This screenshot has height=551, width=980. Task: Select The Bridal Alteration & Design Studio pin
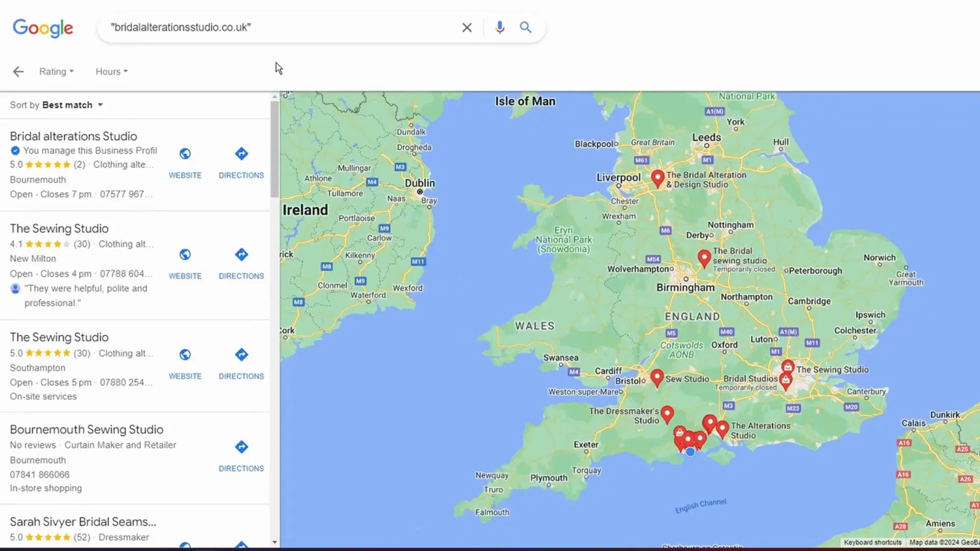657,178
